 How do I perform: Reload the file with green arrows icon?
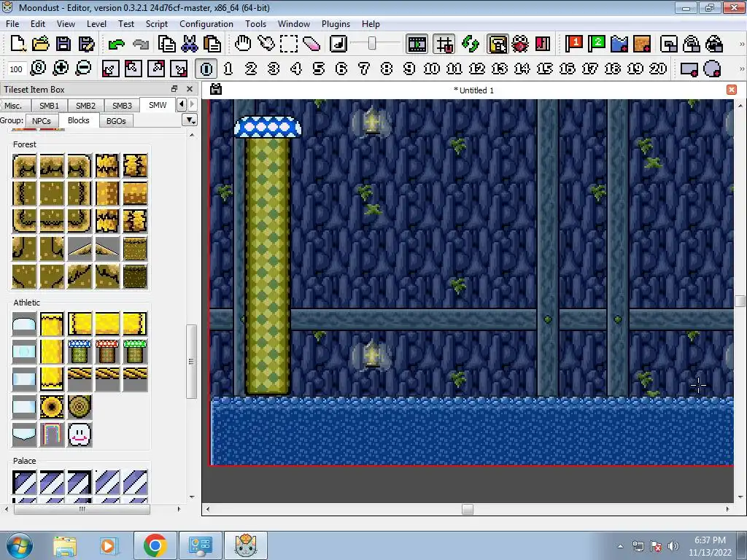471,44
